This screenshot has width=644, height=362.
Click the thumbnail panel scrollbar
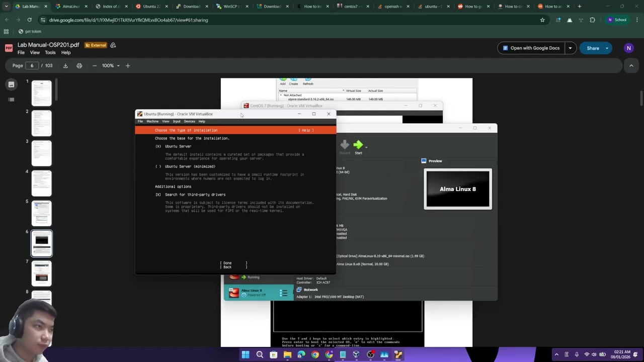[57, 90]
